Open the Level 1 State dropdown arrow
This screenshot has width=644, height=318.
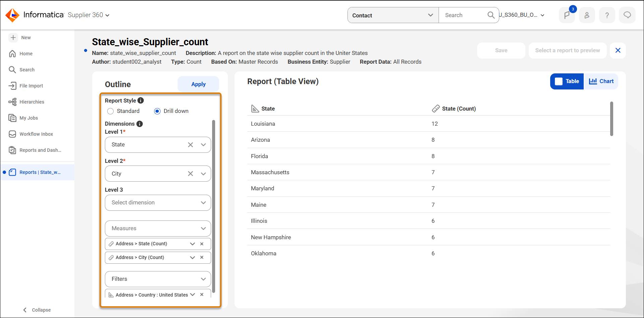point(203,145)
